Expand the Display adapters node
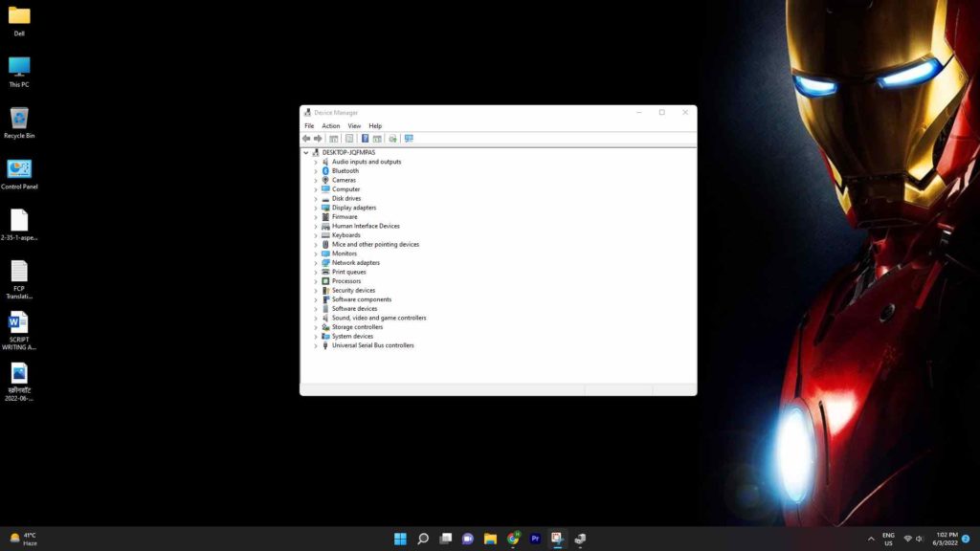980x551 pixels. point(315,208)
